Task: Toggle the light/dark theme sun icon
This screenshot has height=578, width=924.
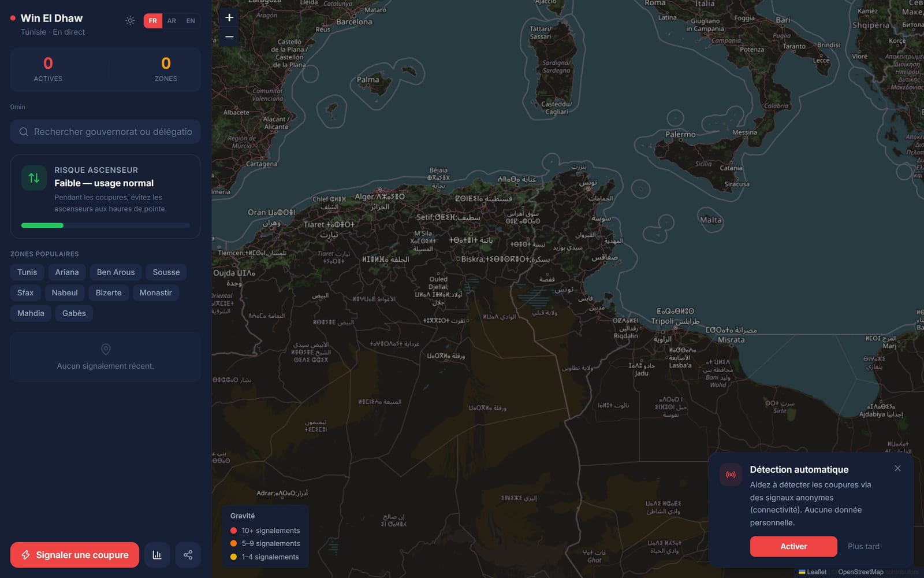Action: coord(130,21)
